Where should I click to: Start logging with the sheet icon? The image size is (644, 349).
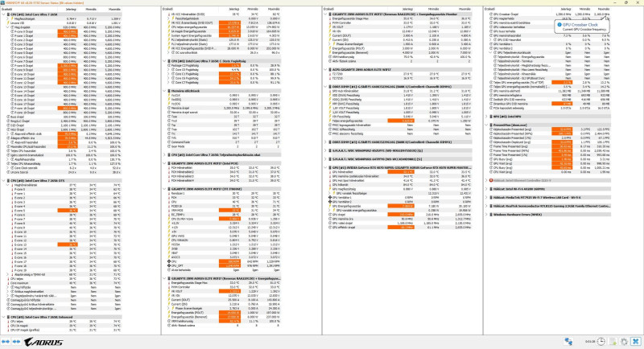[x=613, y=342]
